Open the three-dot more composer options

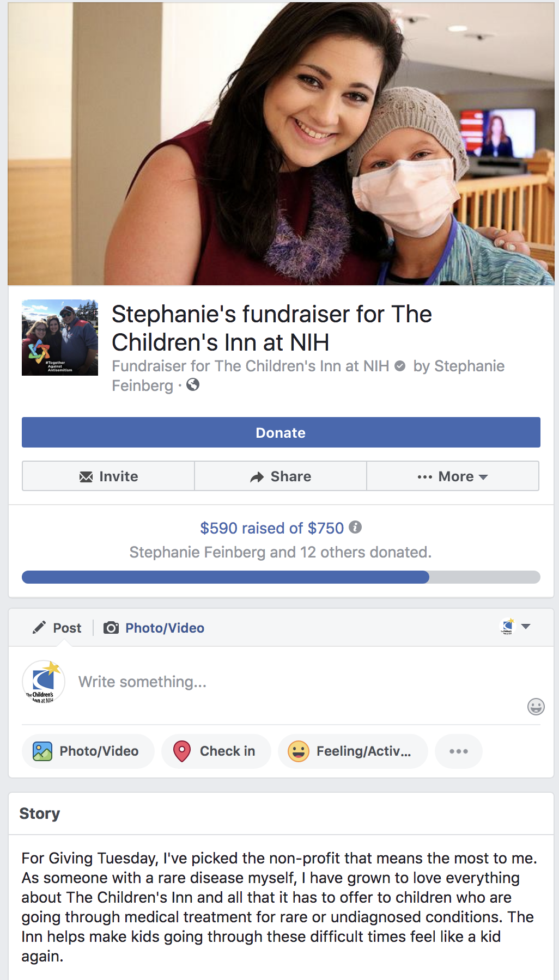pyautogui.click(x=459, y=751)
